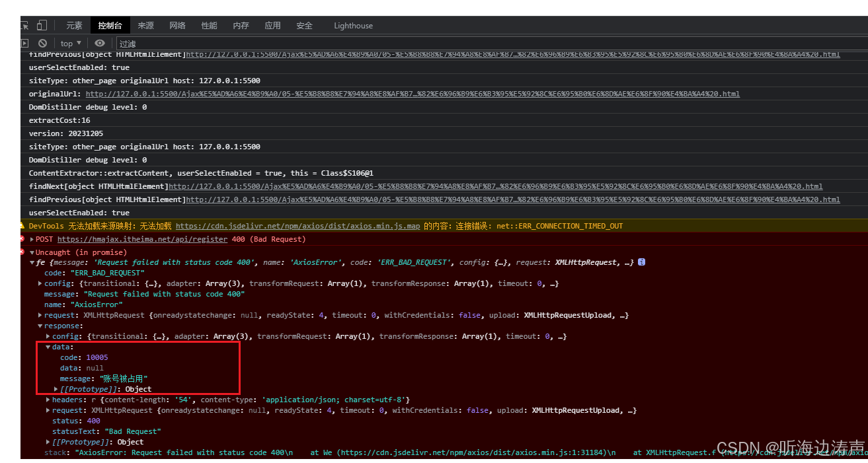Open the originalUrl 127.0.0.1:5500 link
The height and width of the screenshot is (463, 868).
coord(413,94)
